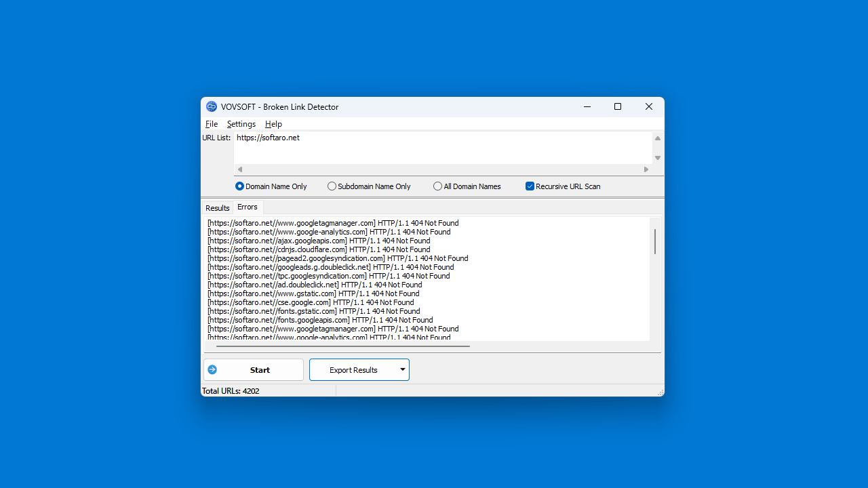Switch to the Results tab
Image resolution: width=868 pixels, height=488 pixels.
[x=218, y=208]
